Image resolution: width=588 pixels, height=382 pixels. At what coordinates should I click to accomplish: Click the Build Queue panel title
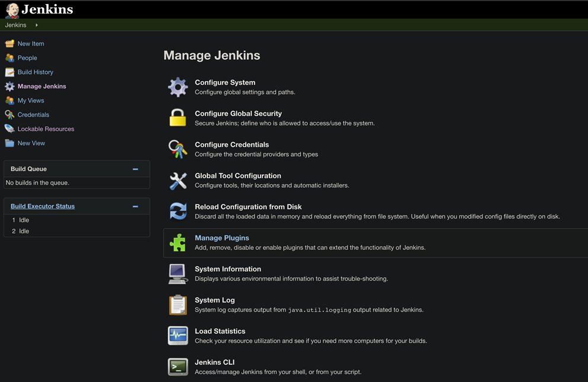click(28, 169)
